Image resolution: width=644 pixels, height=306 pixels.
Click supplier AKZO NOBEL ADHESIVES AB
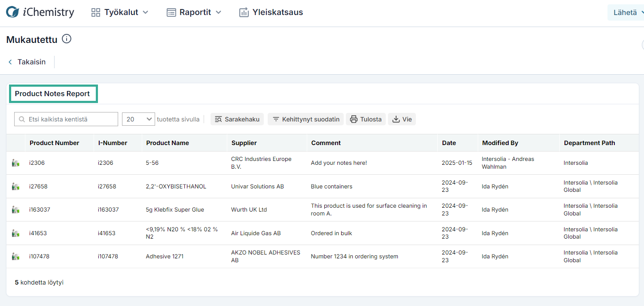(x=266, y=256)
